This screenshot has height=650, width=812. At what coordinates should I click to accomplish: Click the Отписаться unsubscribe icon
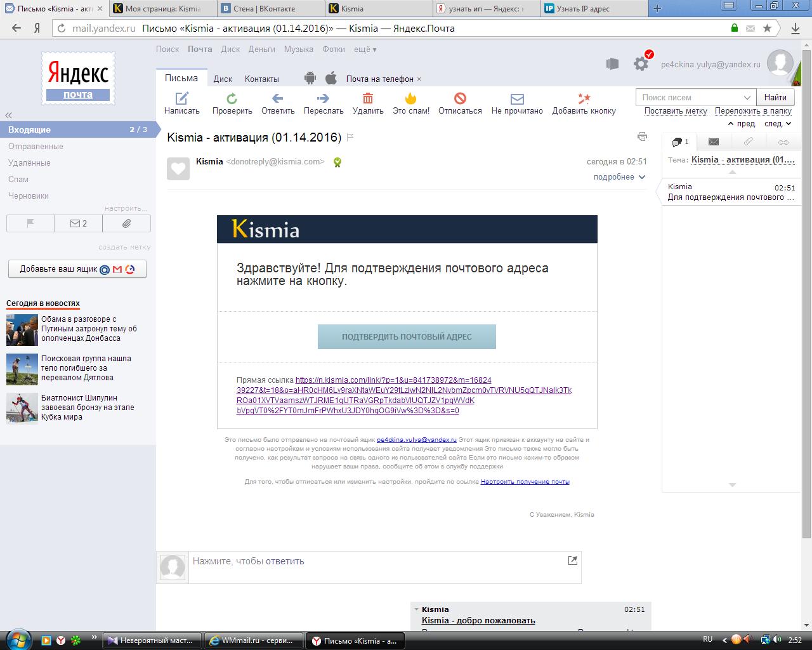pyautogui.click(x=460, y=98)
